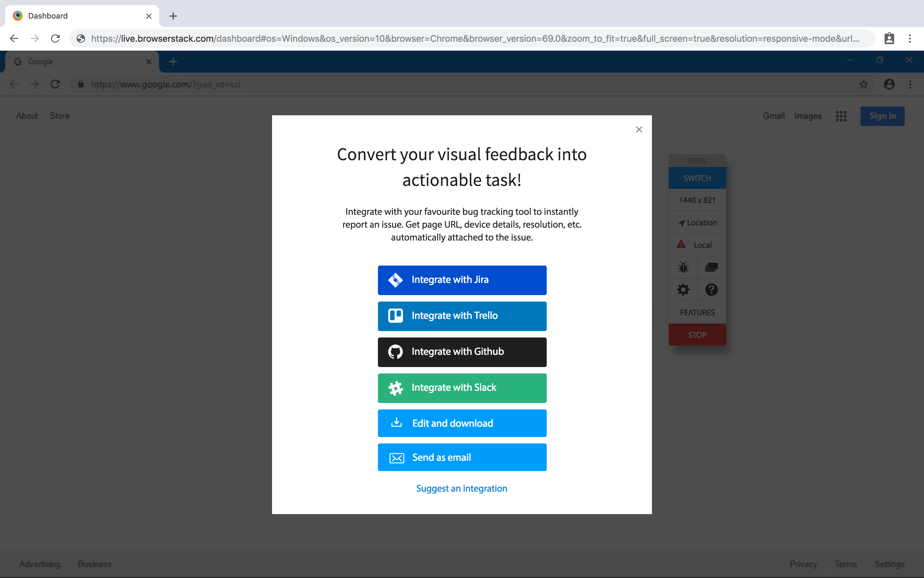This screenshot has width=924, height=578.
Task: Click the red STOP button
Action: [x=697, y=335]
